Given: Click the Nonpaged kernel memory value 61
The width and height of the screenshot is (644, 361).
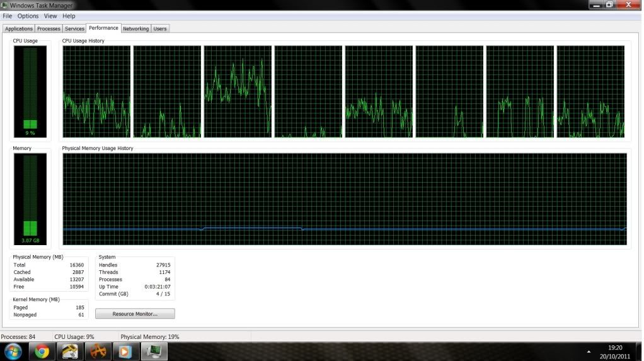Looking at the screenshot, I should pos(81,315).
